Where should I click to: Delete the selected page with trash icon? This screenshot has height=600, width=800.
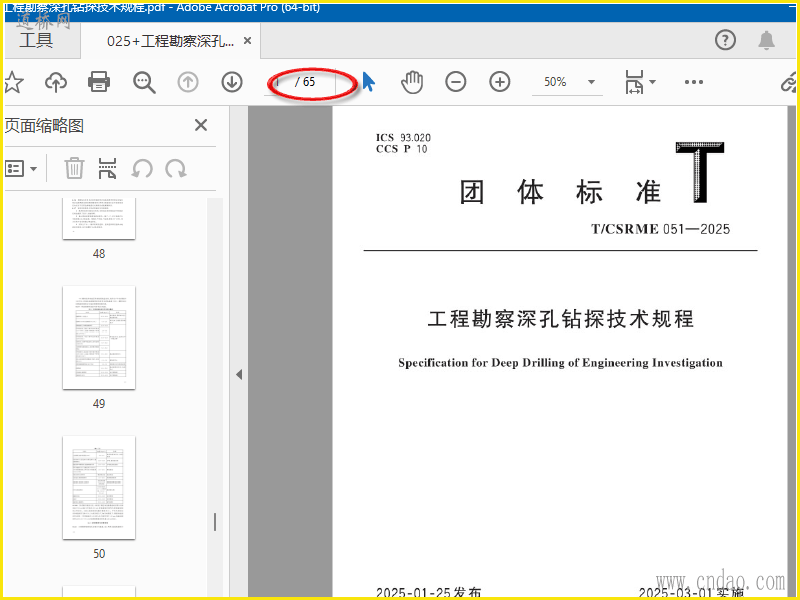pos(74,168)
